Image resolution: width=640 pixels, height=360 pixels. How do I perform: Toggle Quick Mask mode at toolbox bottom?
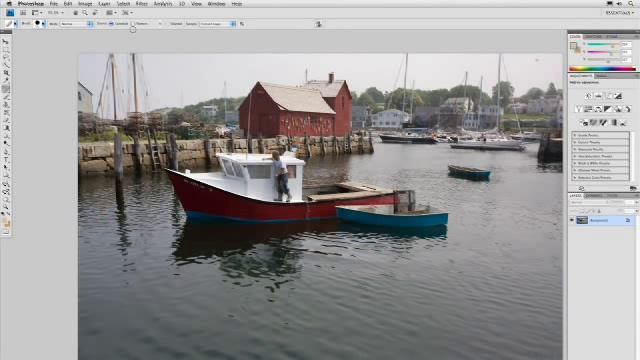pyautogui.click(x=6, y=232)
